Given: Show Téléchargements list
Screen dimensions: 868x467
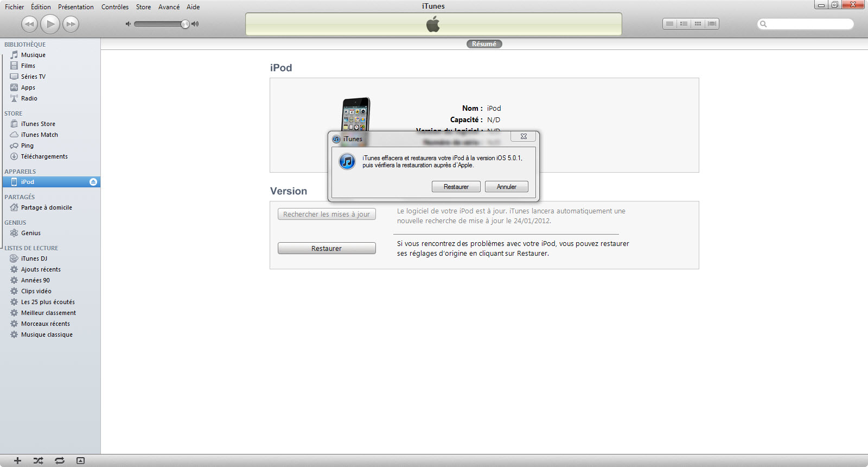Looking at the screenshot, I should point(44,156).
